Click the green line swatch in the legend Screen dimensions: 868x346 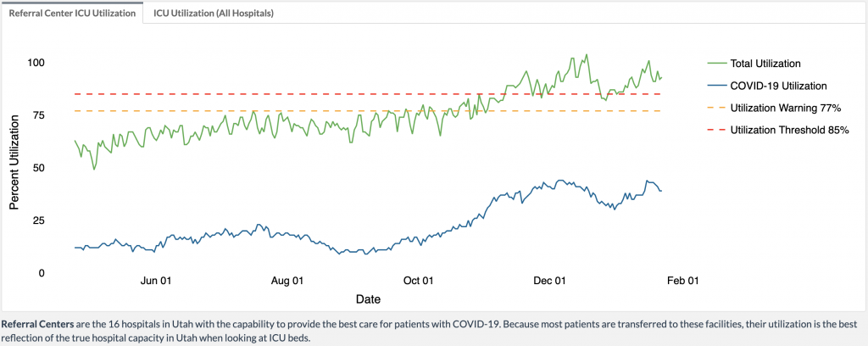(x=715, y=63)
